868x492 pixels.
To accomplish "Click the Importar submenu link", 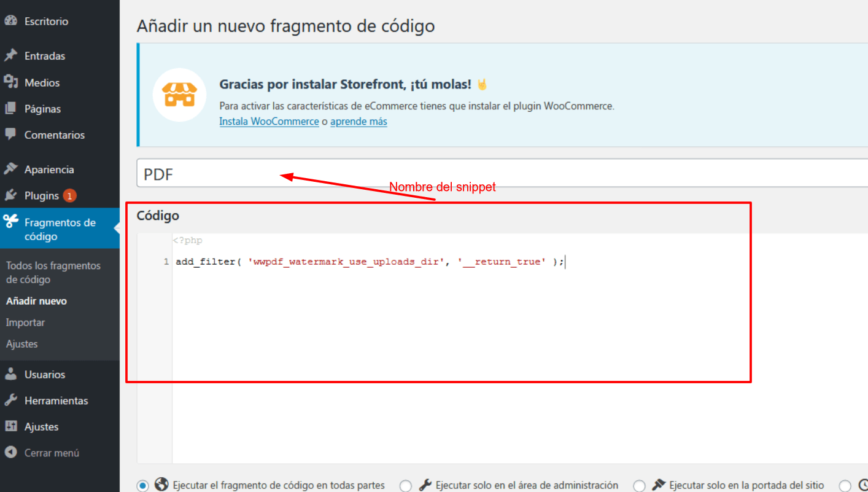I will click(25, 322).
